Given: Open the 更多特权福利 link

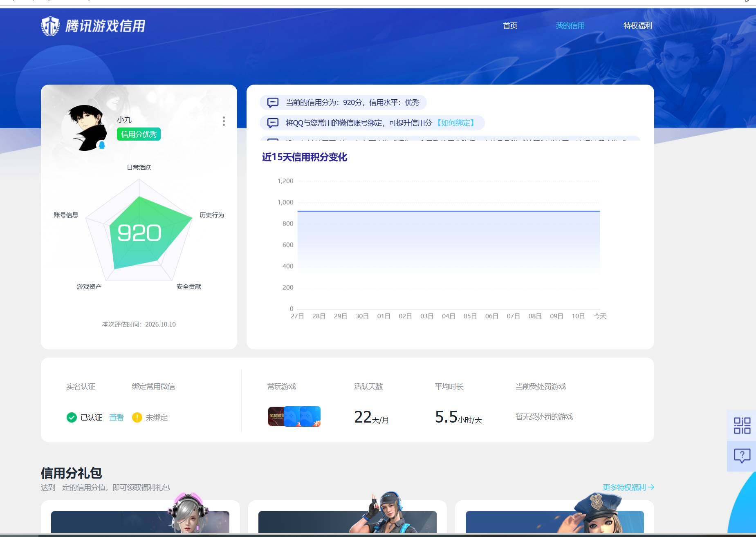Looking at the screenshot, I should point(628,487).
